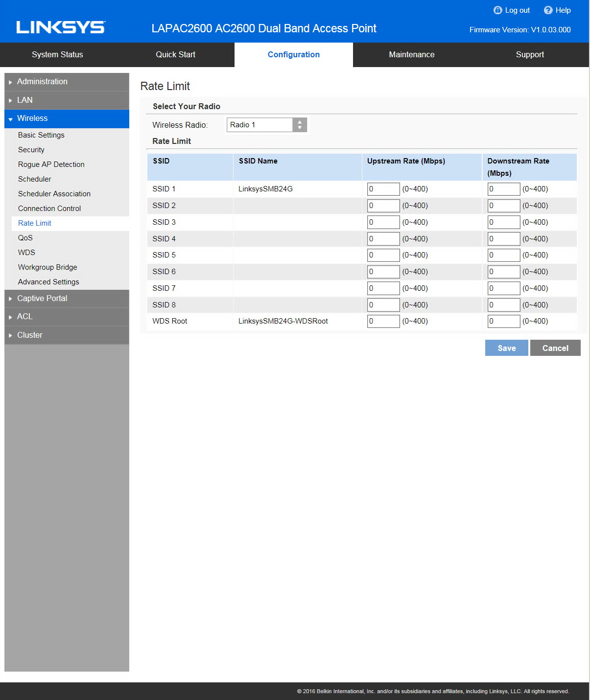
Task: Click the Downstream Rate (Mbps) column header
Action: 518,167
